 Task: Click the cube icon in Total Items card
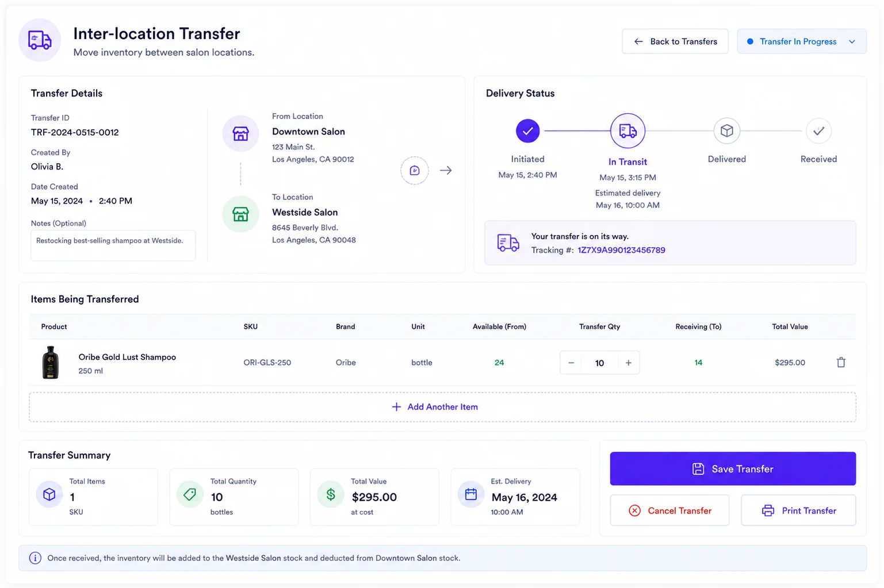click(49, 494)
